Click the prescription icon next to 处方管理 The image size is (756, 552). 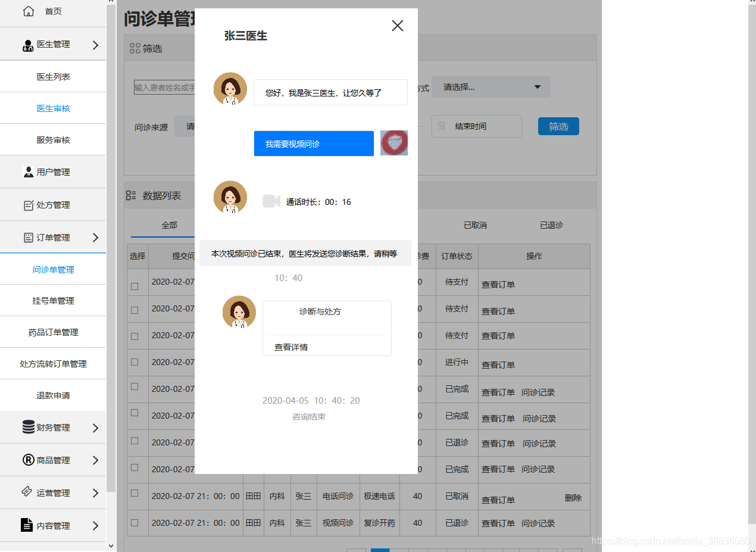click(28, 204)
